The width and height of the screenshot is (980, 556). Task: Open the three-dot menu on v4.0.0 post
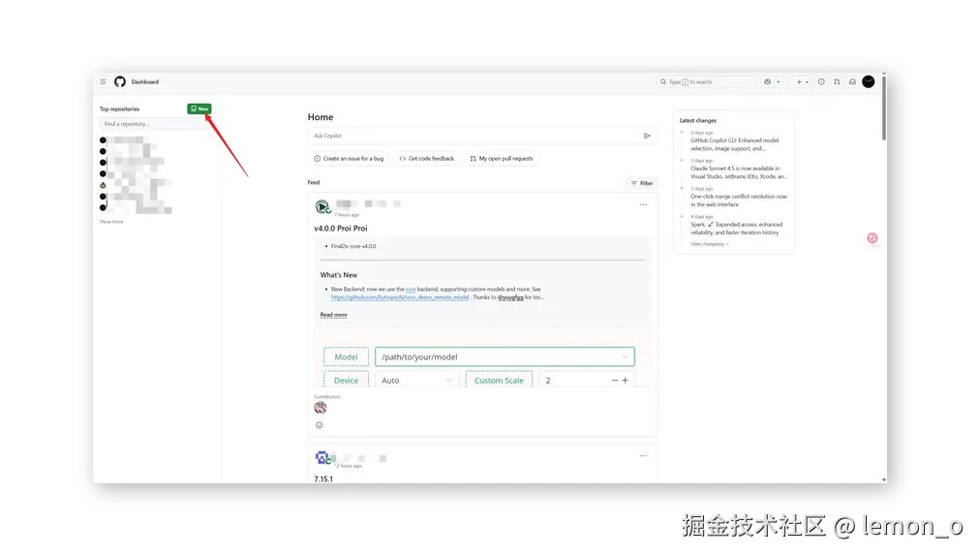click(643, 205)
